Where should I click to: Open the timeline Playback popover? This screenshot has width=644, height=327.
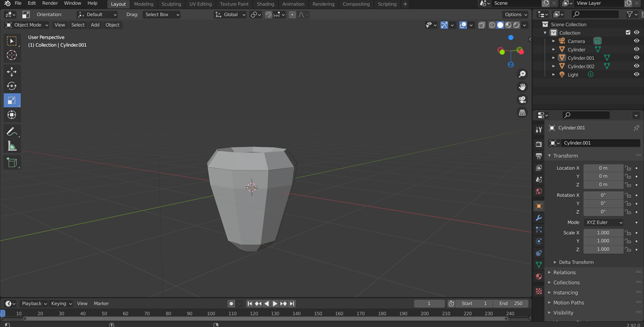point(34,303)
